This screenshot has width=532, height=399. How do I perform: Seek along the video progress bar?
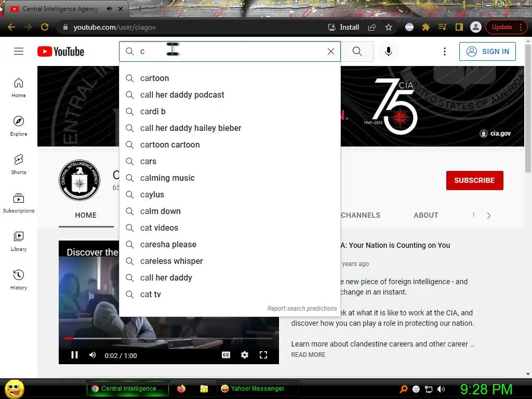click(x=169, y=338)
